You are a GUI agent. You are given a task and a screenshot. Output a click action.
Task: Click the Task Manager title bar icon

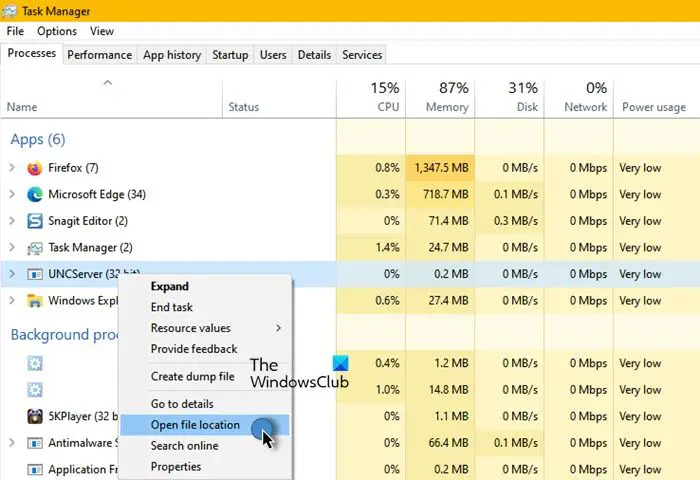point(9,11)
